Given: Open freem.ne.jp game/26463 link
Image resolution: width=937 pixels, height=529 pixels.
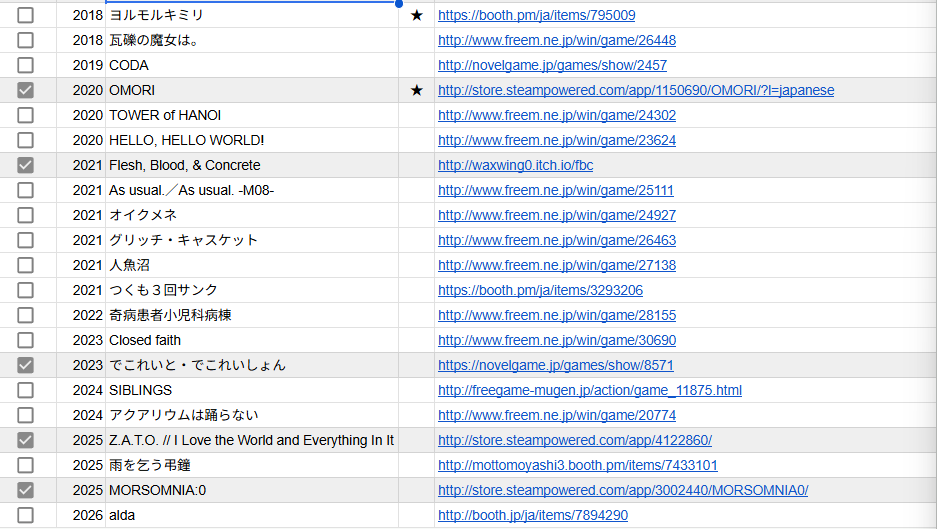Looking at the screenshot, I should coord(557,240).
